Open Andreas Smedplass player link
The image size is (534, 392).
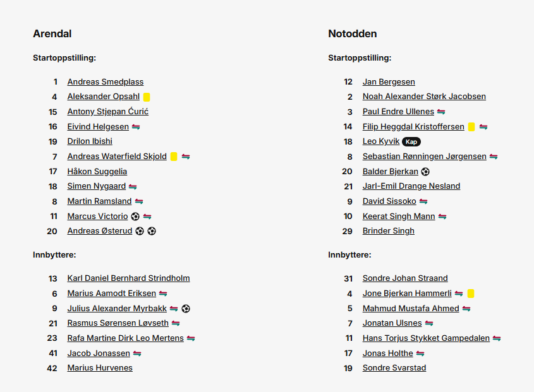pyautogui.click(x=106, y=82)
